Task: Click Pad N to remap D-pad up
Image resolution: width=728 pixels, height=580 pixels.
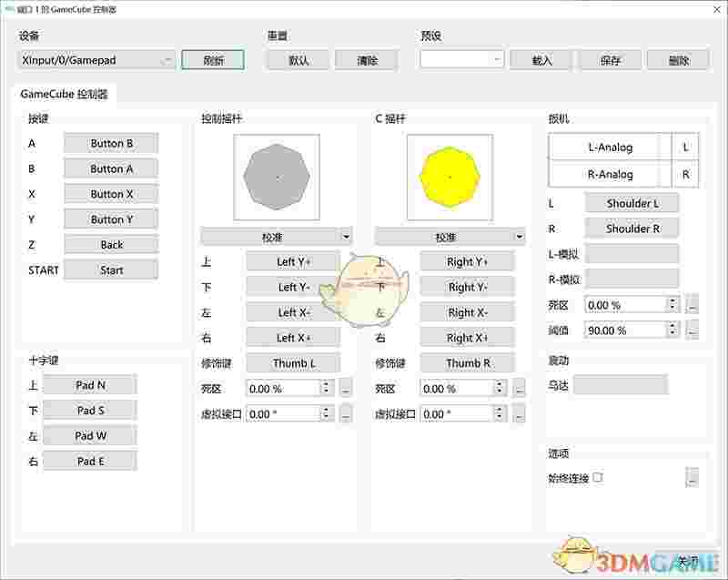Action: [90, 384]
